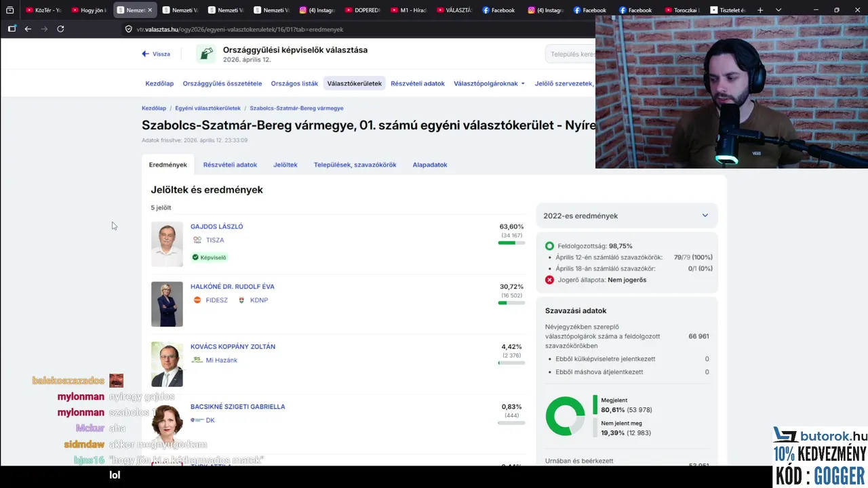Switch to Települések, szavazókörök tab
The width and height of the screenshot is (868, 488).
click(x=355, y=165)
